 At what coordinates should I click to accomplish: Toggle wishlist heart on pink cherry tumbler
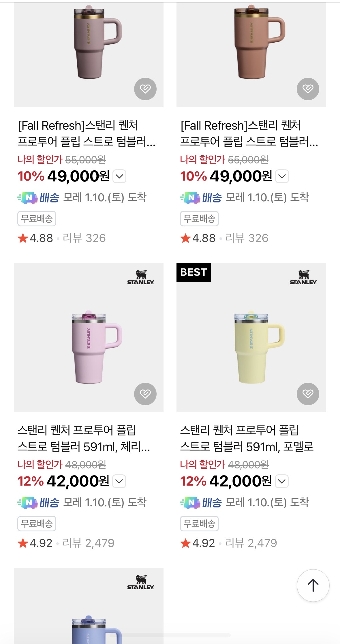pyautogui.click(x=145, y=394)
